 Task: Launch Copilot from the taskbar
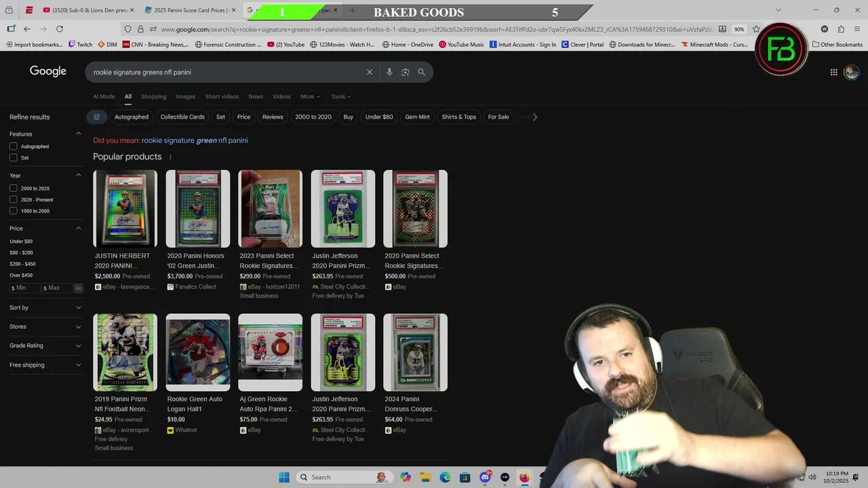(406, 477)
